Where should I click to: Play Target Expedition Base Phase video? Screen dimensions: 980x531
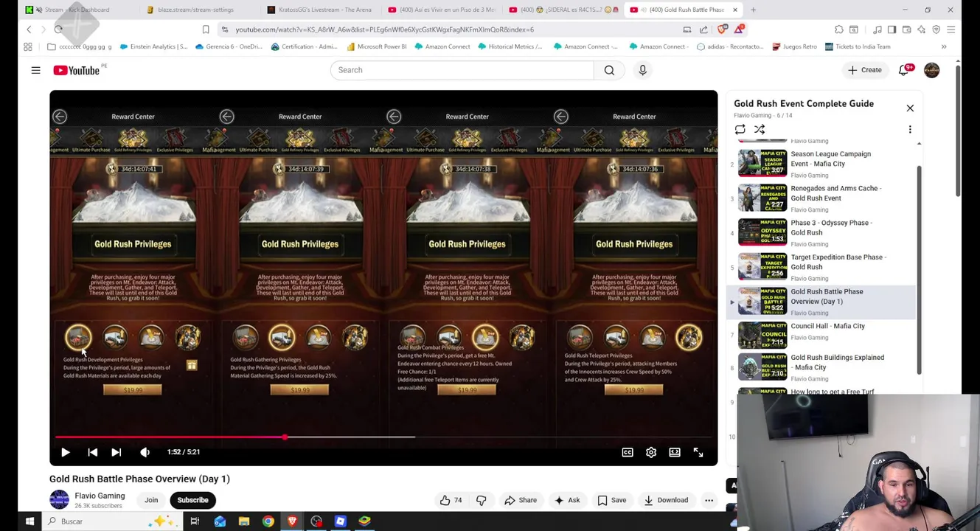(x=821, y=267)
